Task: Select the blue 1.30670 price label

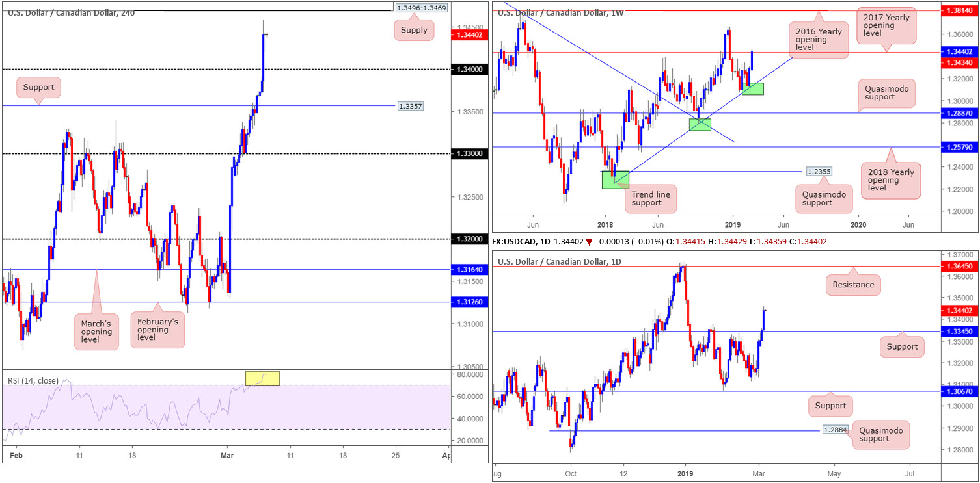Action: coord(960,391)
